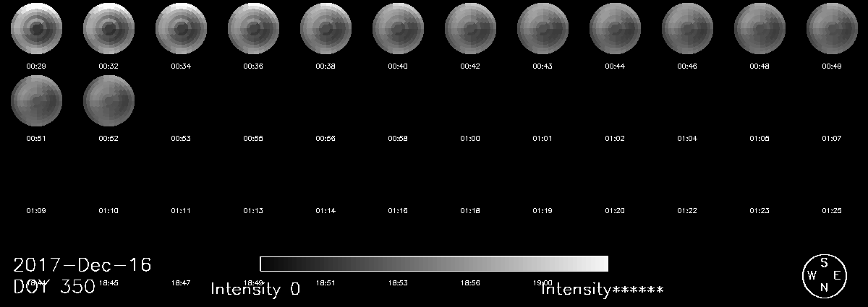The width and height of the screenshot is (868, 307).
Task: Select the 01:25 timestamp label
Action: [832, 210]
